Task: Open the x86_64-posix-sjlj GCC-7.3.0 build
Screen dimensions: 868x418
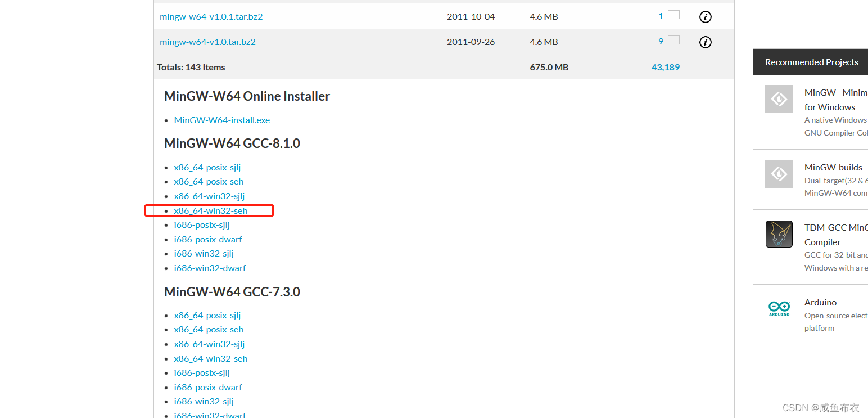Action: (x=207, y=315)
